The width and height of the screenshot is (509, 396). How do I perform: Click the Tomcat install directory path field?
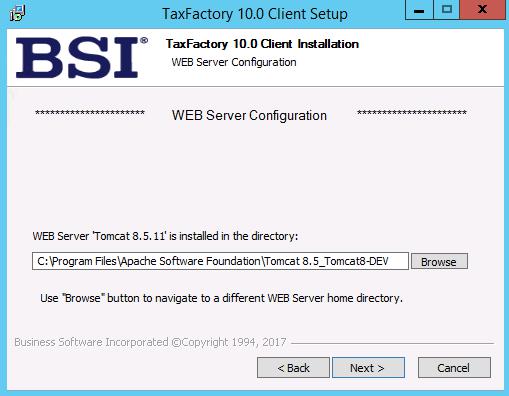(220, 261)
